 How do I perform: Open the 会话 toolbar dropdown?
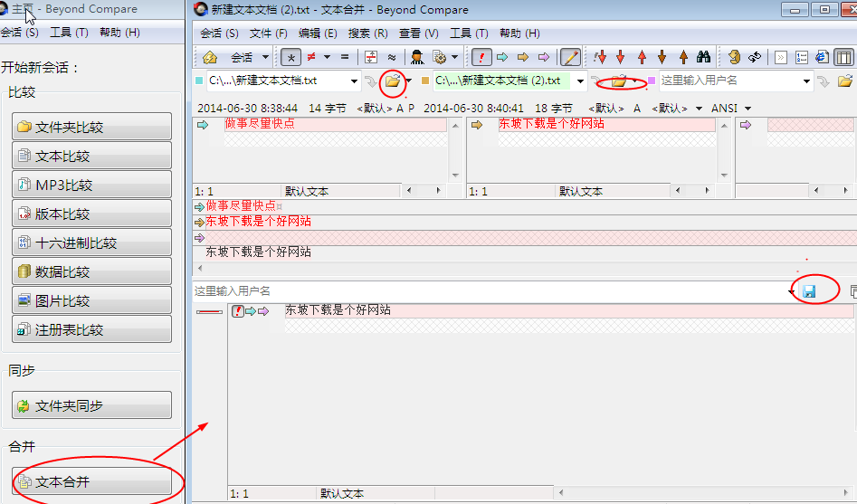click(x=266, y=57)
